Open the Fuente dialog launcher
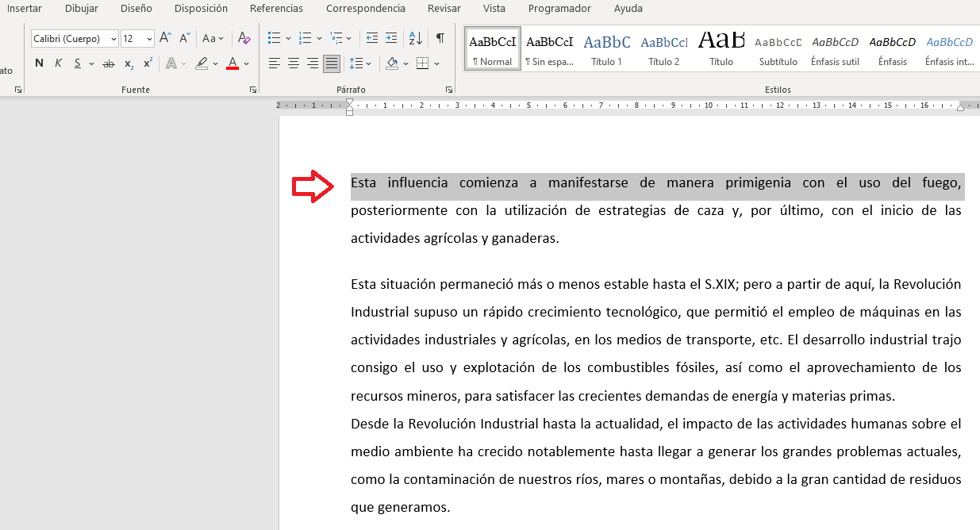The width and height of the screenshot is (980, 530). (x=253, y=90)
